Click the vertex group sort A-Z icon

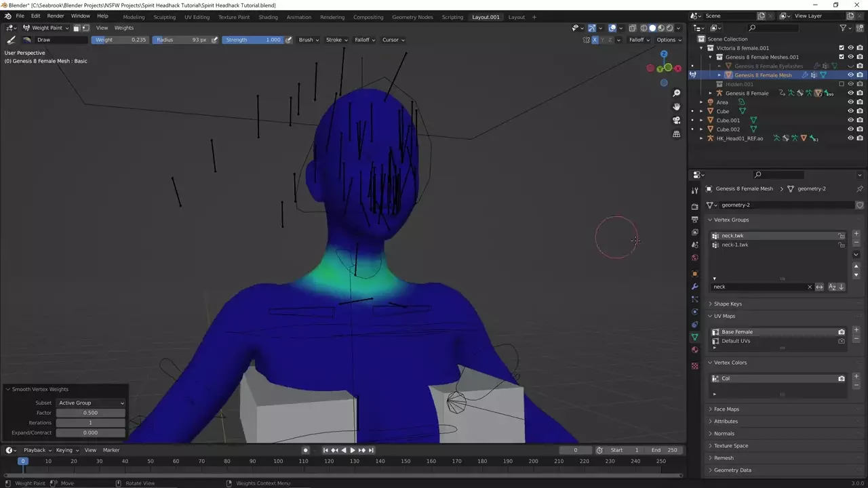[x=833, y=287]
